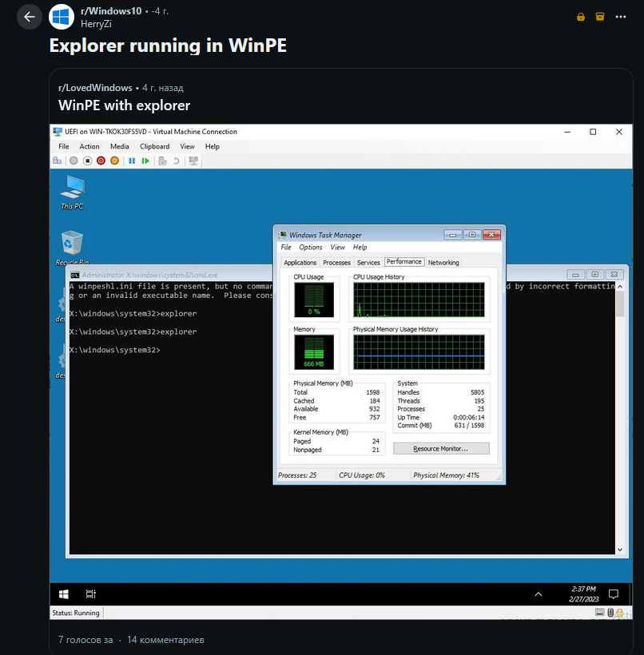644x655 pixels.
Task: Click the 'Explorer running in WinPE' post title
Action: pos(168,46)
